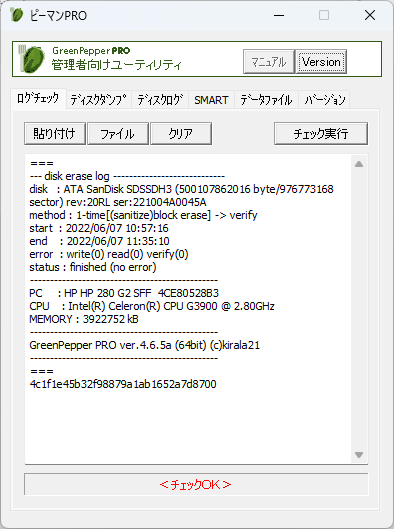Open the データファイル tab
The height and width of the screenshot is (529, 394).
266,100
